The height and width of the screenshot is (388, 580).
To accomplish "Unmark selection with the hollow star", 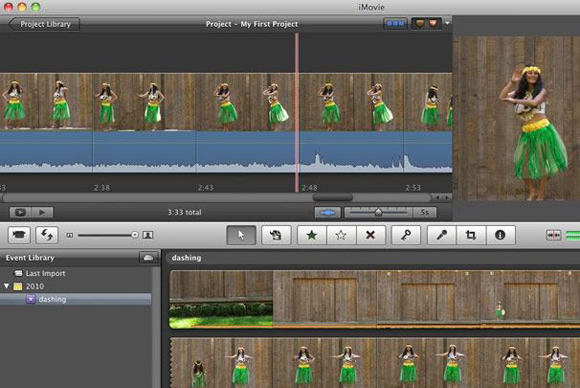I will [341, 235].
